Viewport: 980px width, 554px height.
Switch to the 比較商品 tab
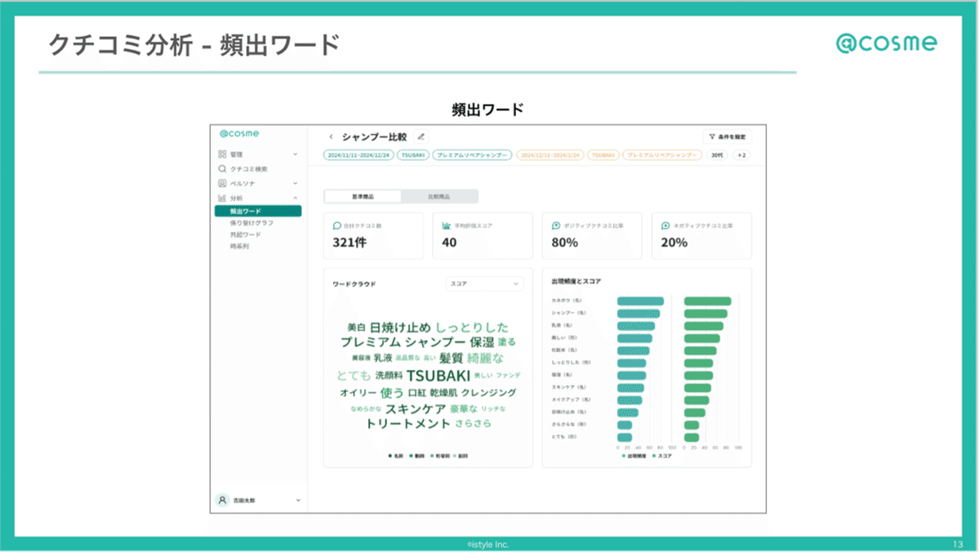[x=439, y=197]
